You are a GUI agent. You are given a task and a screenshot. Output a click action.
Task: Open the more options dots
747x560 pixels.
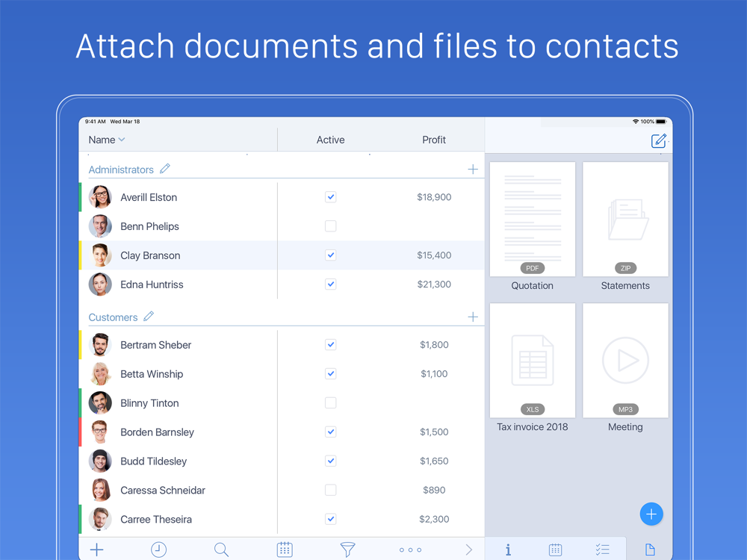click(x=410, y=550)
